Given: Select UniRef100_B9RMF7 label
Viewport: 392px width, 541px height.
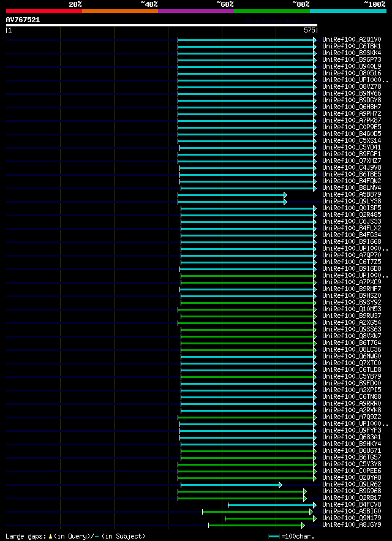Looking at the screenshot, I should [x=352, y=289].
